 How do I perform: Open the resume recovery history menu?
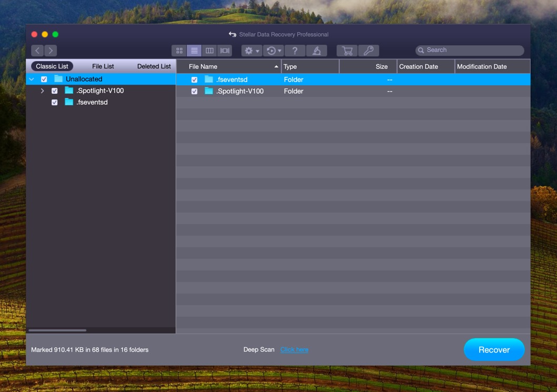point(274,51)
